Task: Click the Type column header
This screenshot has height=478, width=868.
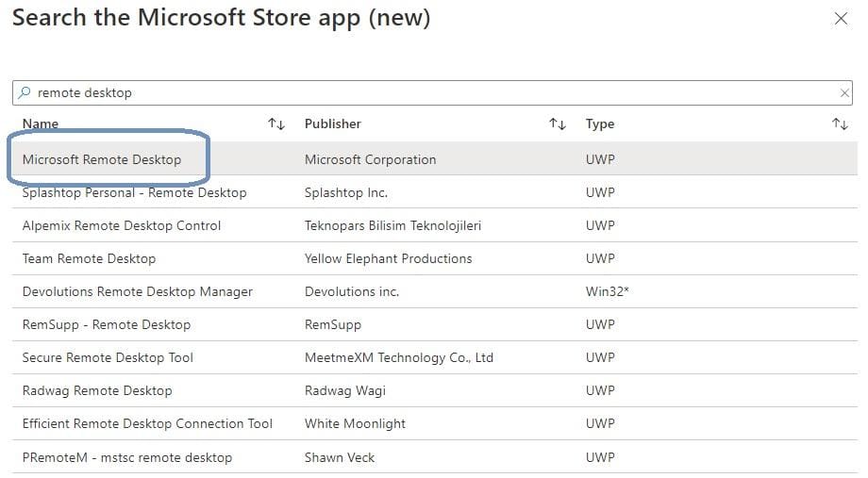Action: (x=600, y=124)
